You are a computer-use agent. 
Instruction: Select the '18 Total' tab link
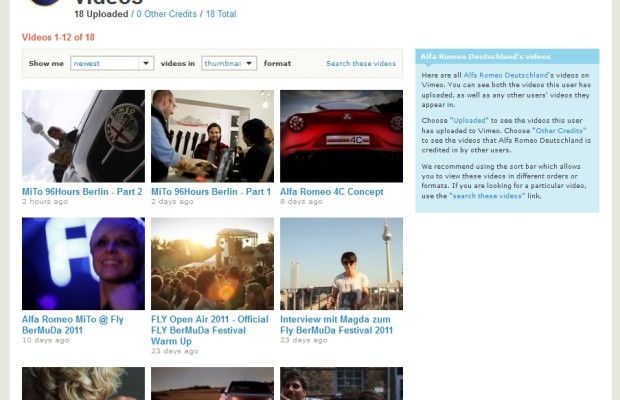point(221,14)
